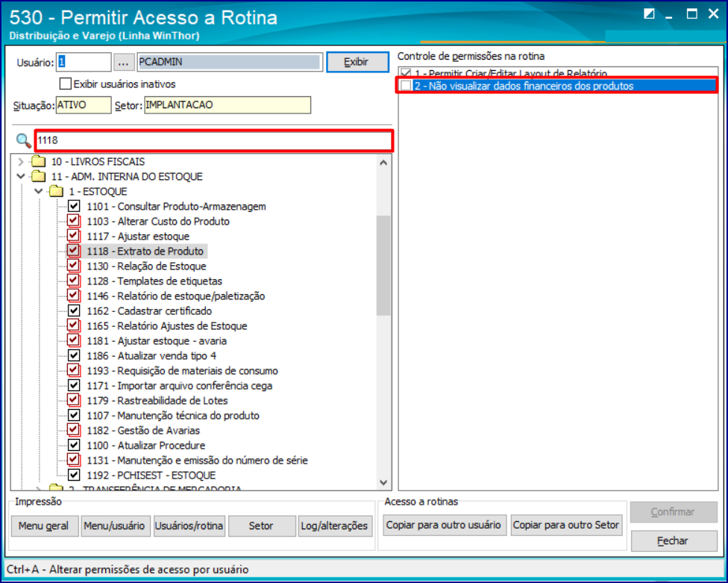Click the Usuário code input field

click(x=84, y=62)
